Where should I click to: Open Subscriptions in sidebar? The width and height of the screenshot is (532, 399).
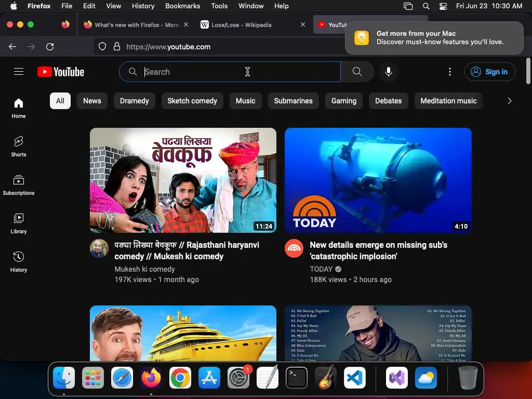pyautogui.click(x=19, y=185)
